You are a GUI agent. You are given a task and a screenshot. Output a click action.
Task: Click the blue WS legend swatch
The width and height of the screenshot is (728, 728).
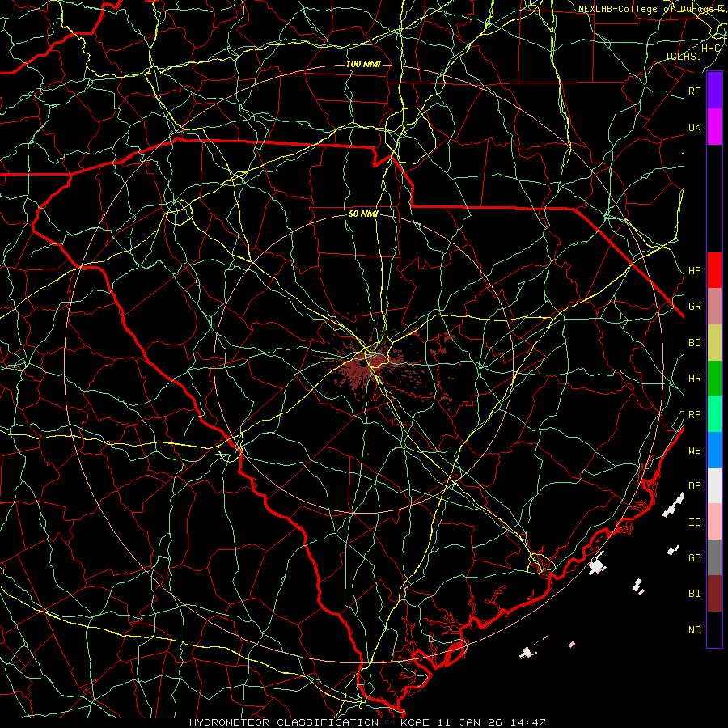tap(714, 450)
